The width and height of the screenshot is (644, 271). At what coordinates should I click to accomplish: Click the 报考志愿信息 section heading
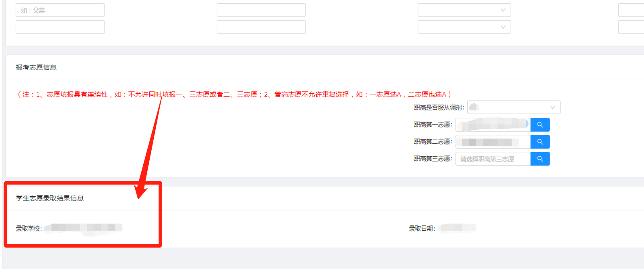coord(36,67)
